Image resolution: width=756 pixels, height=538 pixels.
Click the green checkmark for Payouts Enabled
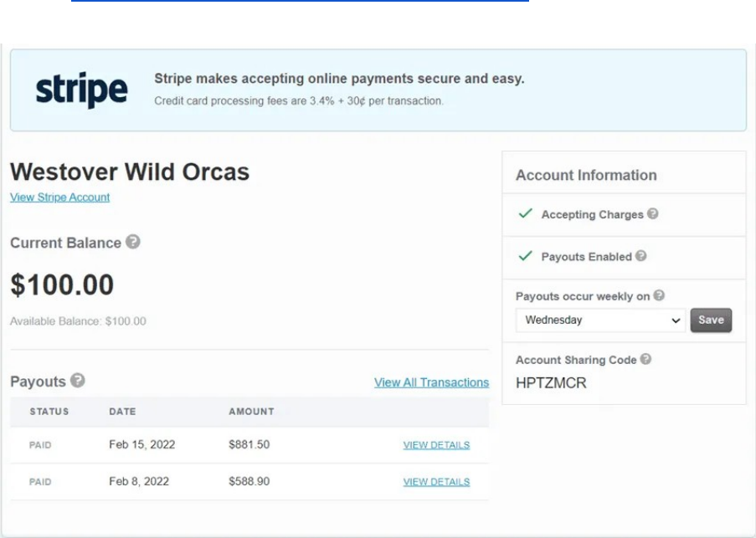click(x=525, y=256)
